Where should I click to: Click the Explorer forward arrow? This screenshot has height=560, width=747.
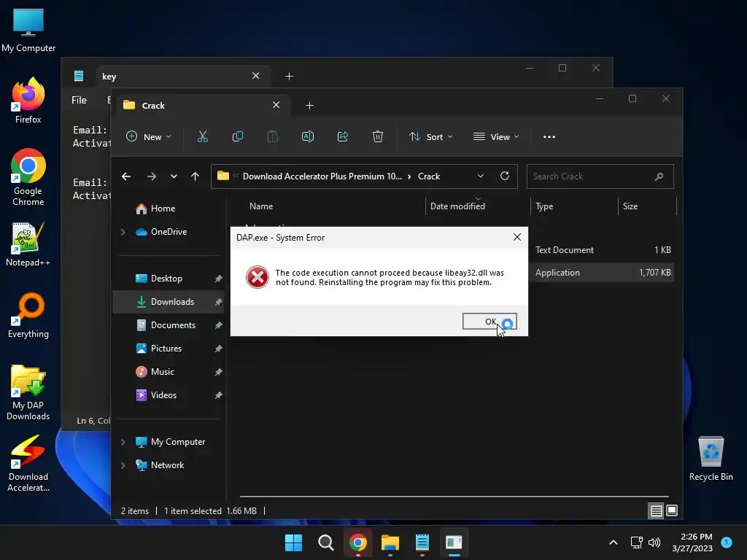pos(152,176)
